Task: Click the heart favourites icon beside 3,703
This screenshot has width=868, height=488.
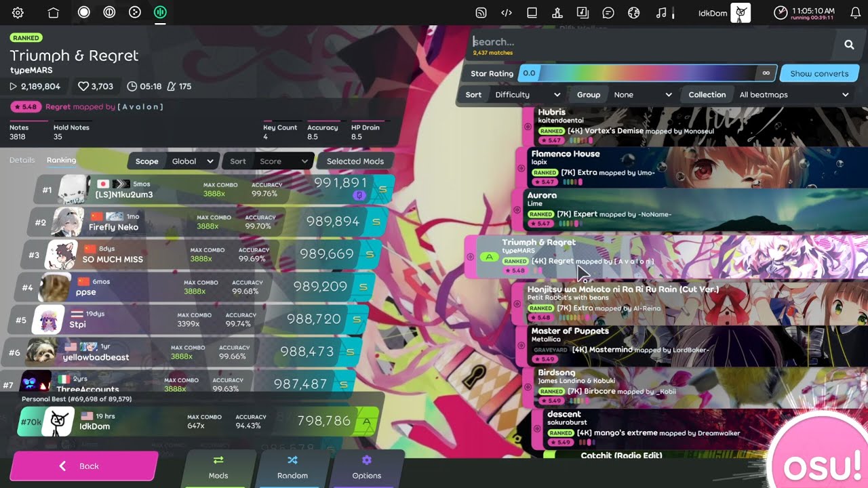Action: 83,87
